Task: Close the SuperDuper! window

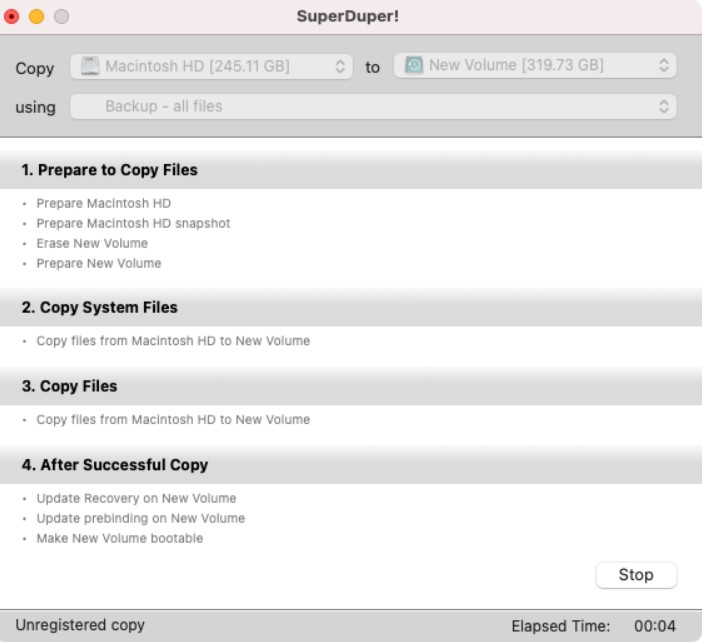Action: (11, 17)
